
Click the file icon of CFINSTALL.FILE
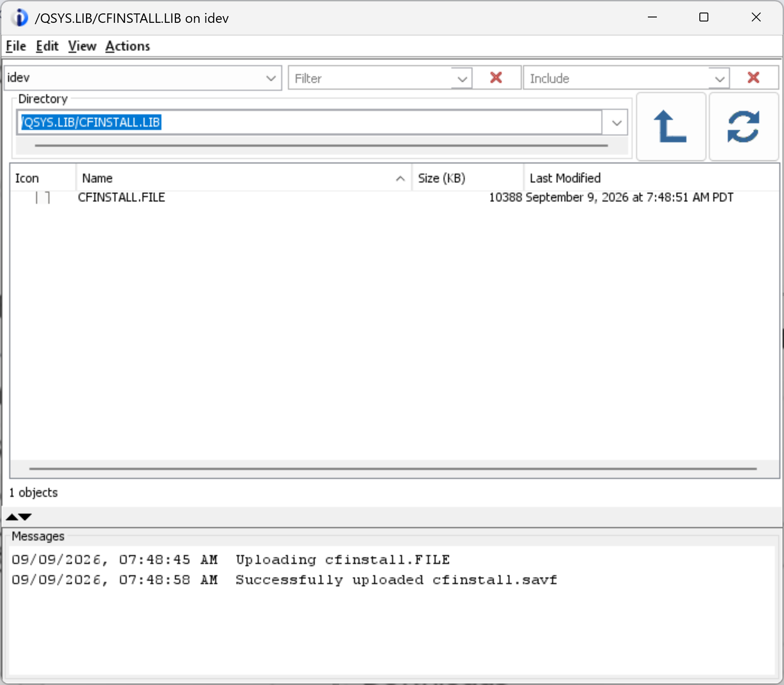(43, 197)
